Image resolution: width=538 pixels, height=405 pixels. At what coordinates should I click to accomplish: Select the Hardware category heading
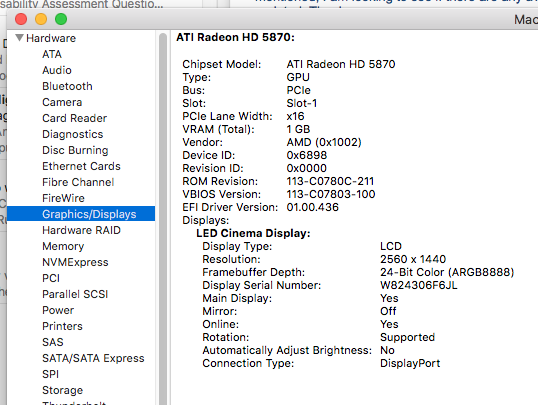[51, 38]
